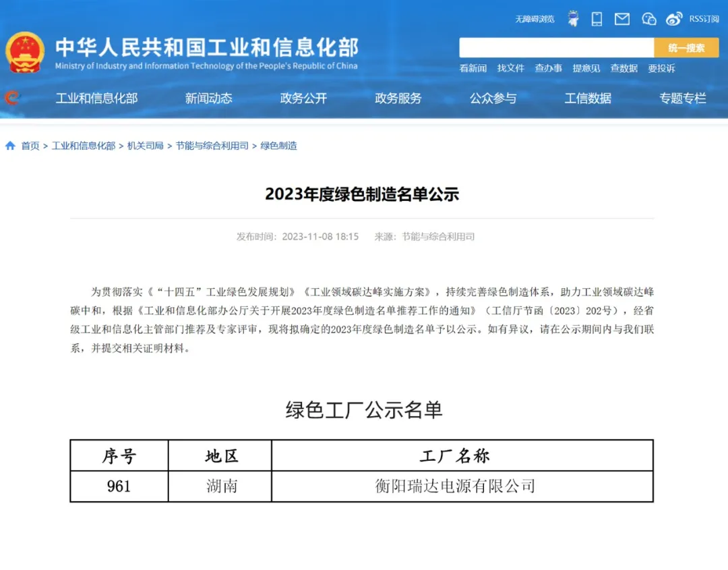Focus the site search input field

tap(556, 48)
